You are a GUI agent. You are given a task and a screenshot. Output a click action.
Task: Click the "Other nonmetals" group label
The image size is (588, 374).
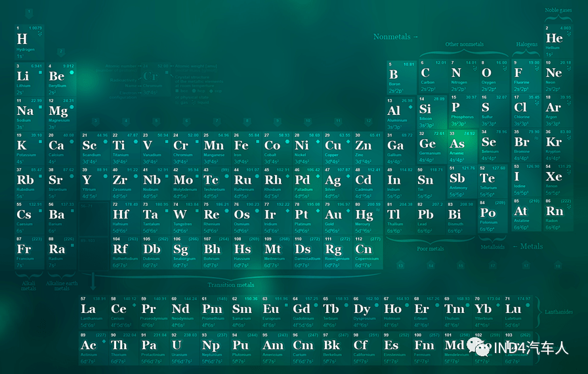(x=464, y=44)
